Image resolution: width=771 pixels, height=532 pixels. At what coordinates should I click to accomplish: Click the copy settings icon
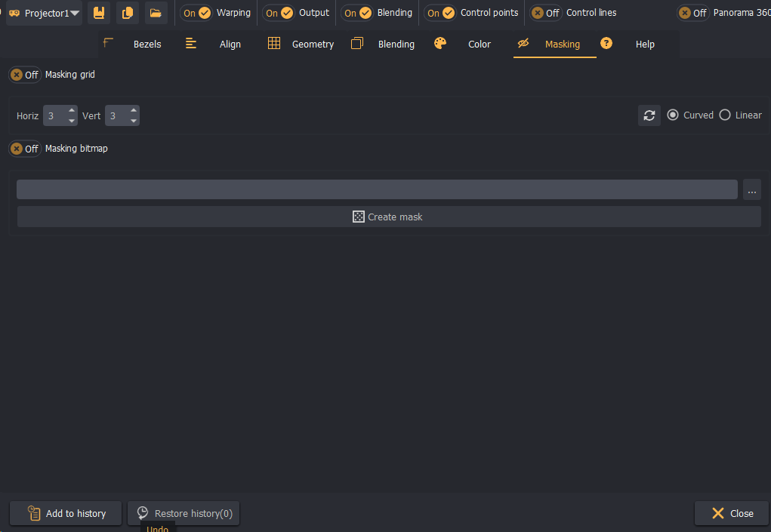pos(128,13)
